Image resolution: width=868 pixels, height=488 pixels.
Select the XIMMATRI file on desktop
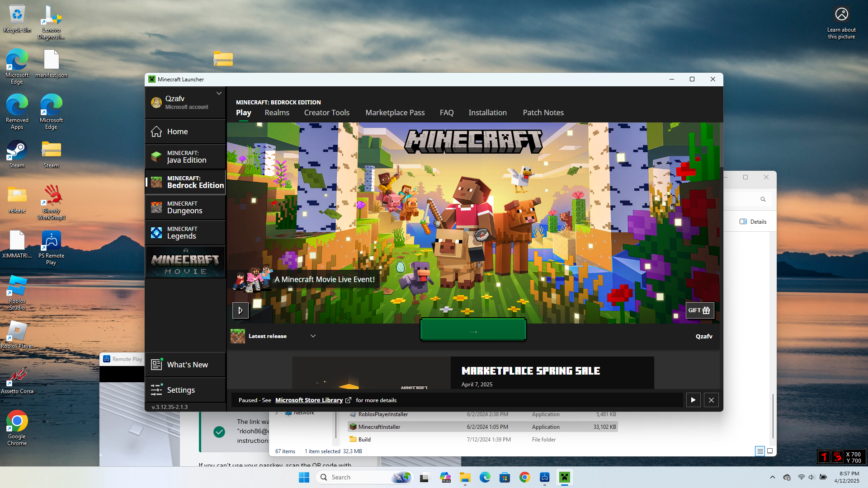17,245
